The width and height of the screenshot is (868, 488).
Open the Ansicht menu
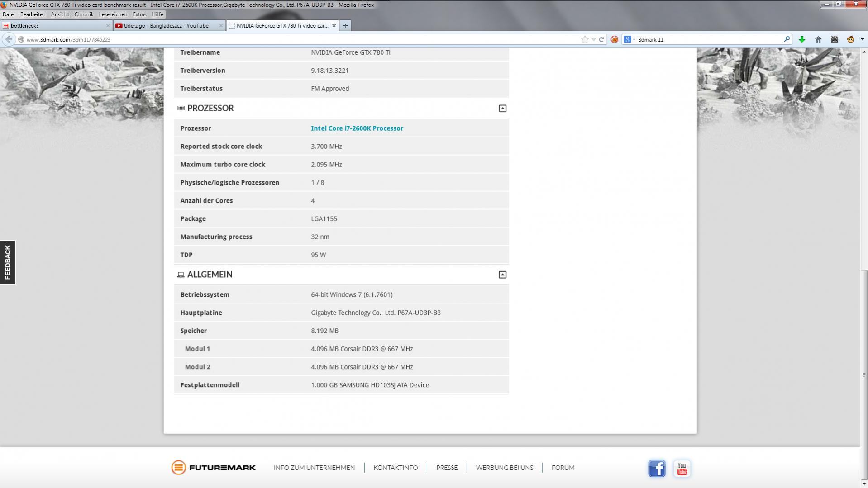[60, 14]
